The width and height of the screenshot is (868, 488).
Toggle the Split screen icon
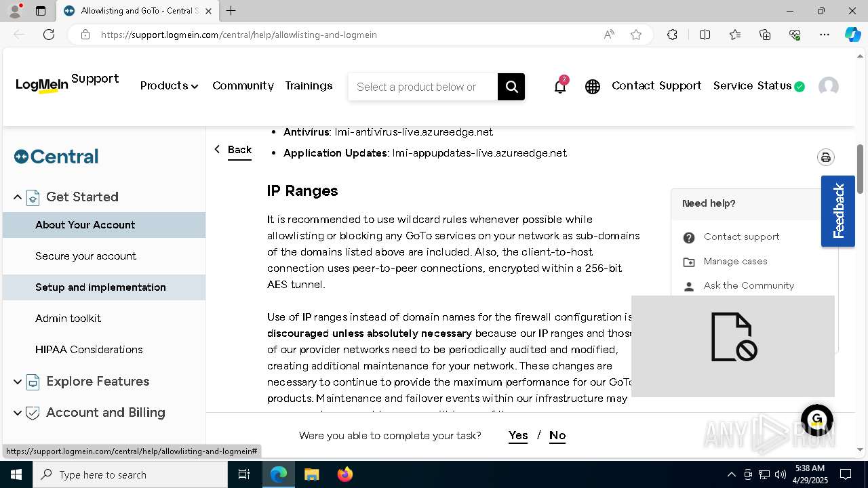(705, 35)
